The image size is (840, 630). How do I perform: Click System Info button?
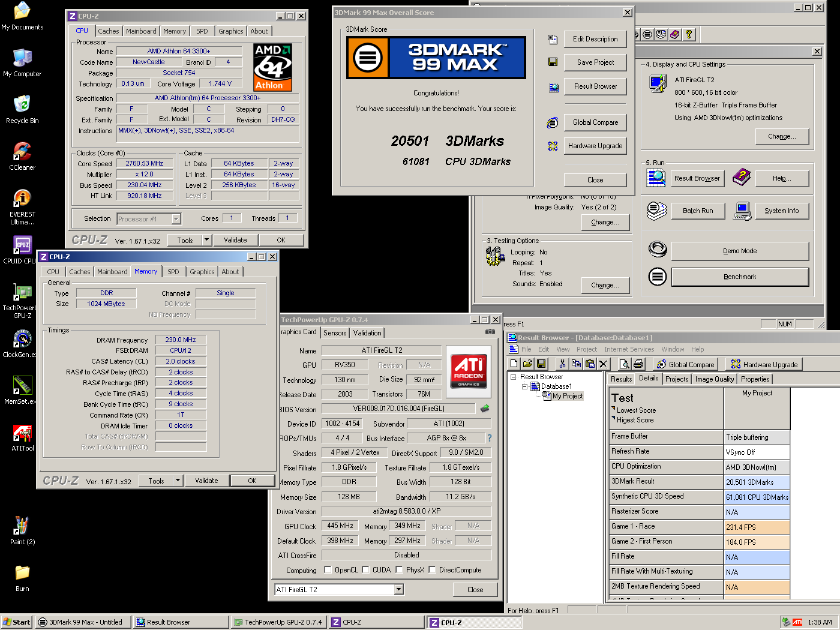tap(781, 211)
